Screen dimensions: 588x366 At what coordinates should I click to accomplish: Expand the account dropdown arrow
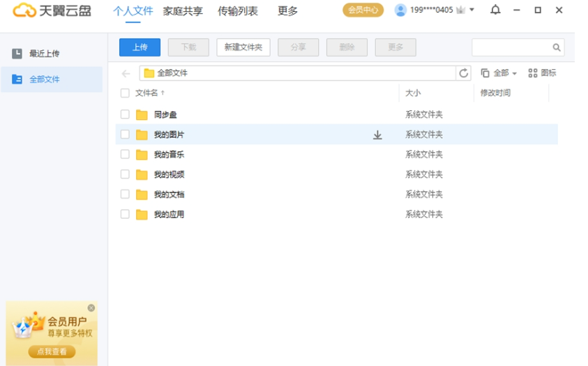pos(472,10)
